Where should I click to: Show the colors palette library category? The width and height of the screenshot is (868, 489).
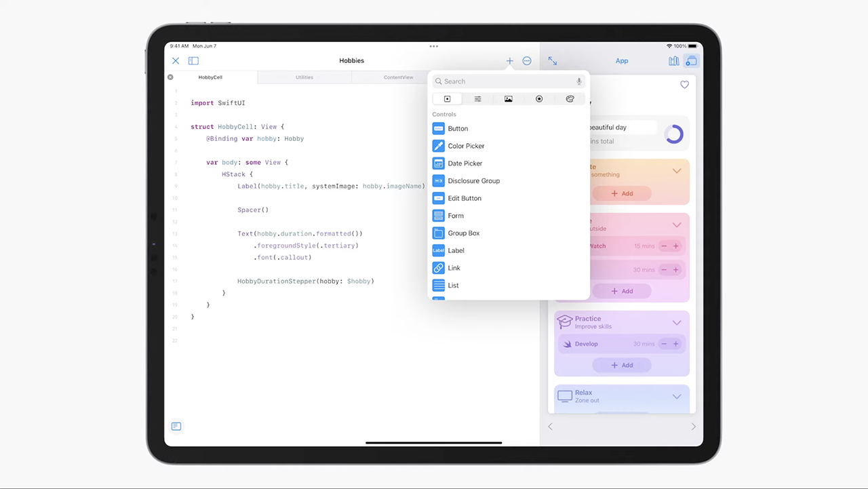click(570, 99)
